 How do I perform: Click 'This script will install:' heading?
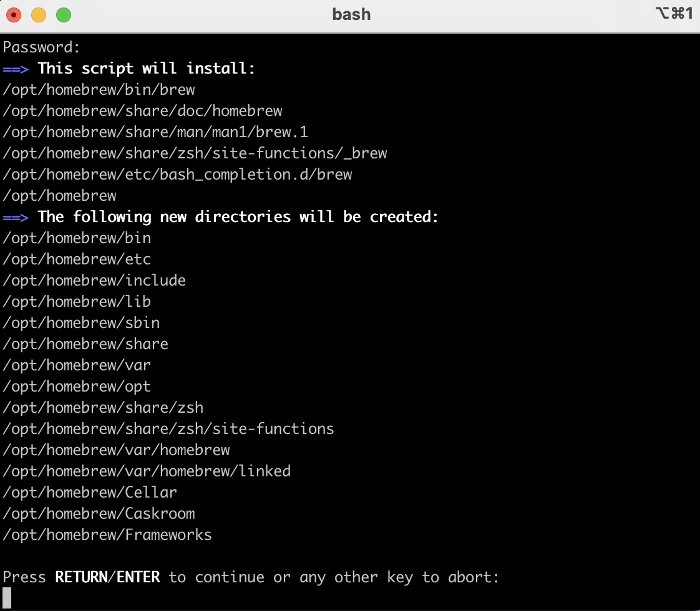(147, 68)
